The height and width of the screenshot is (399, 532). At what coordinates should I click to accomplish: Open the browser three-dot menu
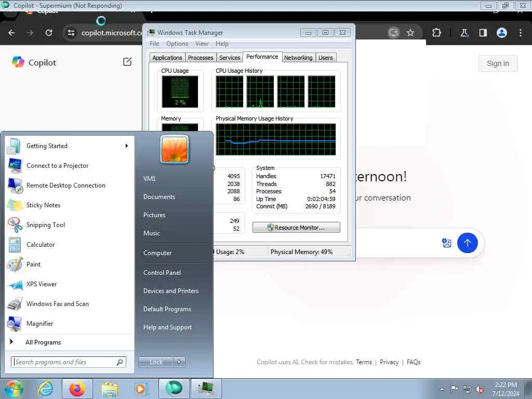(x=521, y=33)
